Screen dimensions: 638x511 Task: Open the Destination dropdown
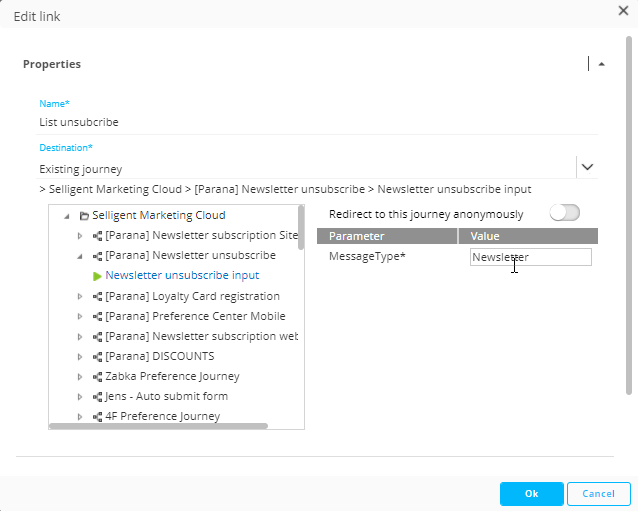(x=587, y=168)
